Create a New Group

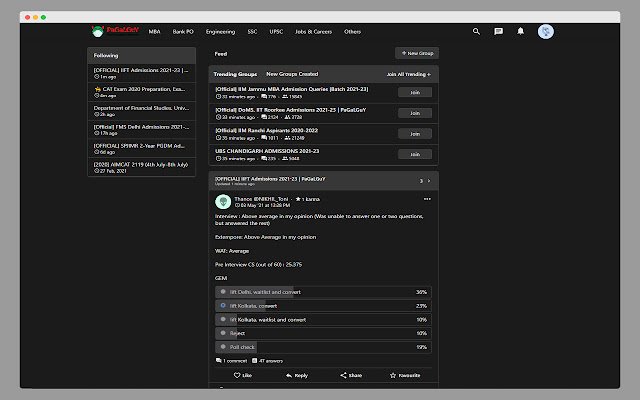(x=417, y=53)
